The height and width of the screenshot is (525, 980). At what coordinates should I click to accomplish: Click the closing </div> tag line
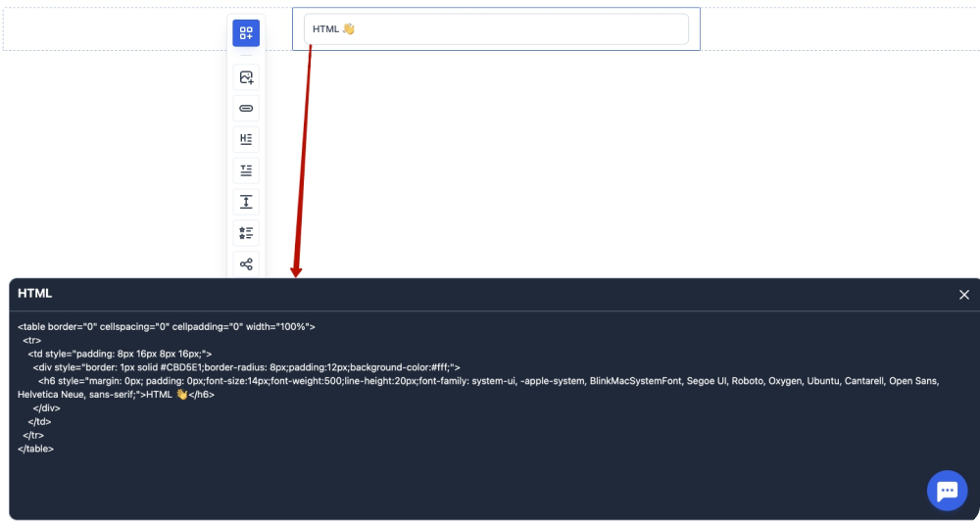[x=46, y=407]
